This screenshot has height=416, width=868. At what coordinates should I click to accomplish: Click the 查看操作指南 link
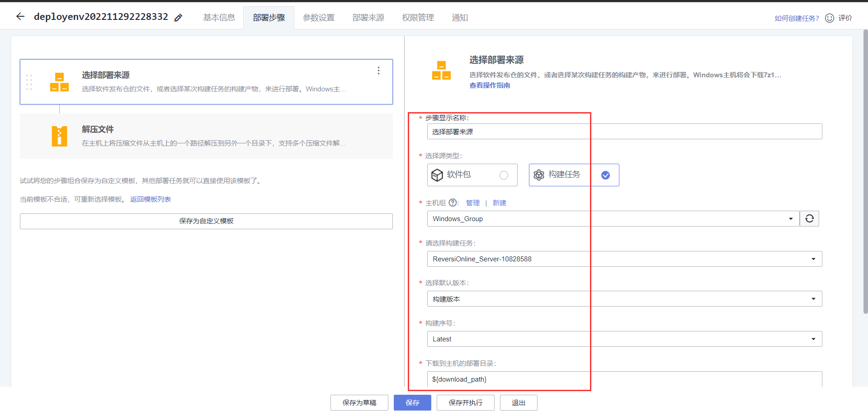coord(490,85)
